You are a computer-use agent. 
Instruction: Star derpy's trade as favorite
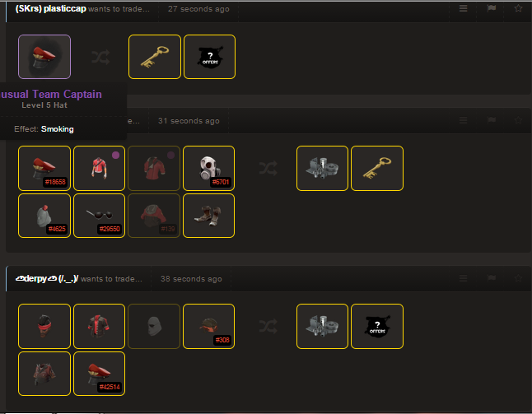pos(518,278)
